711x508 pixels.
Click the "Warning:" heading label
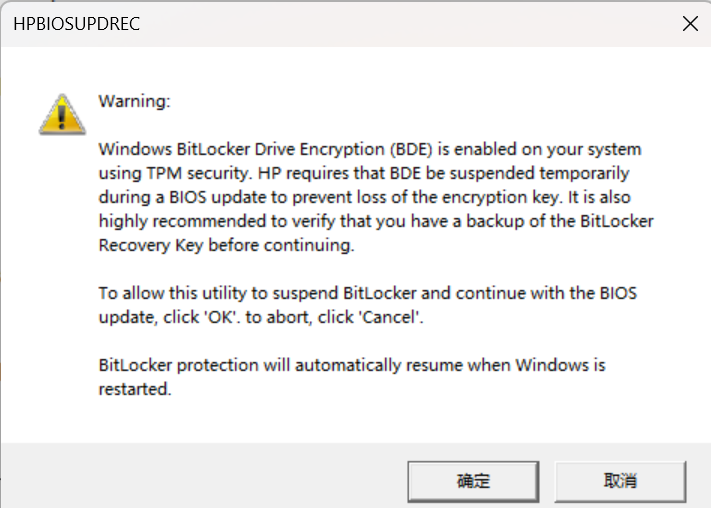tap(135, 101)
